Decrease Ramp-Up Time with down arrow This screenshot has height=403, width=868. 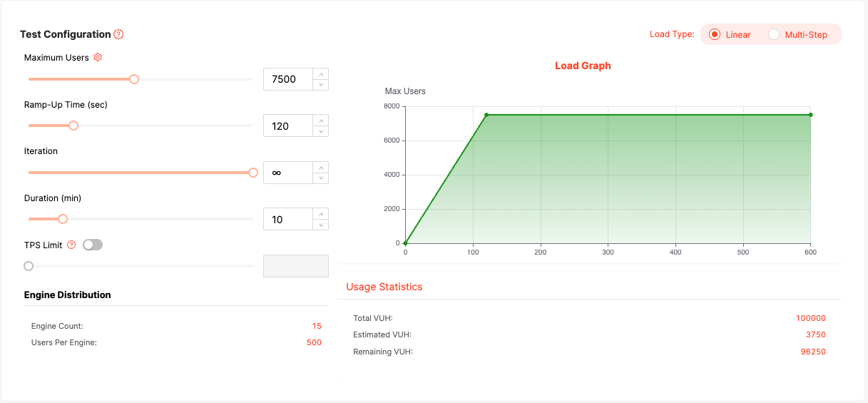[x=321, y=131]
